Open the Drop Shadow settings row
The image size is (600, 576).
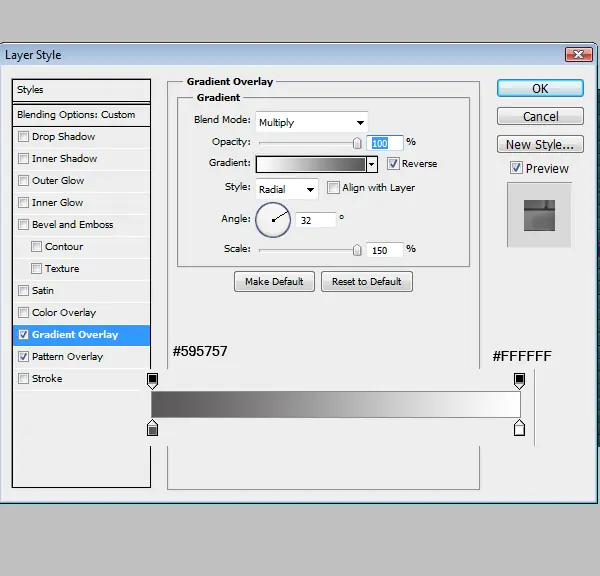point(81,137)
